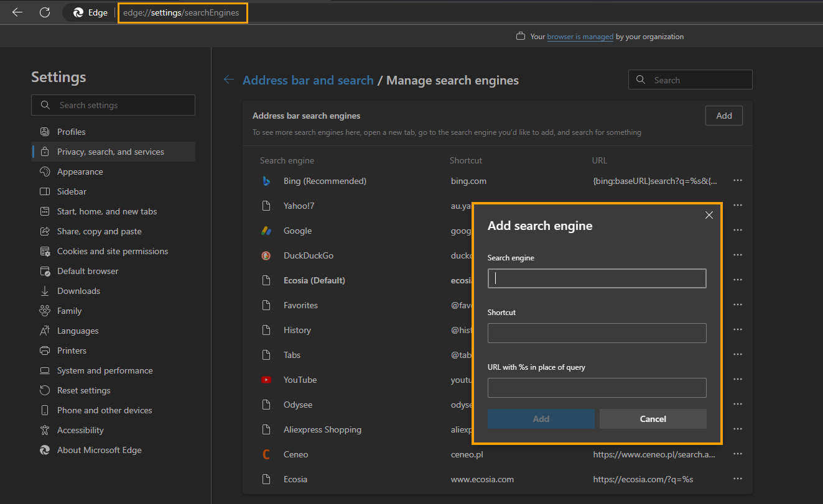This screenshot has height=504, width=823.
Task: Click the Aliexpress Shopping row name
Action: [322, 429]
